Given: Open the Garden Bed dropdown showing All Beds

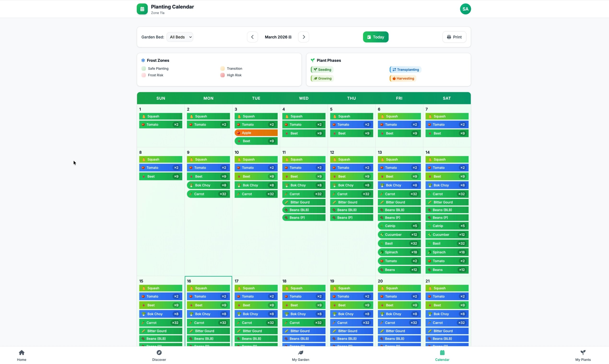Looking at the screenshot, I should (180, 37).
